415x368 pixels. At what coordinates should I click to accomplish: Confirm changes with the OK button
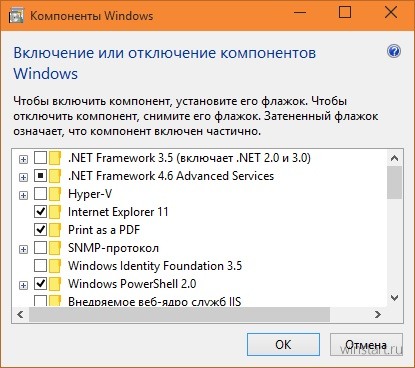coord(283,345)
